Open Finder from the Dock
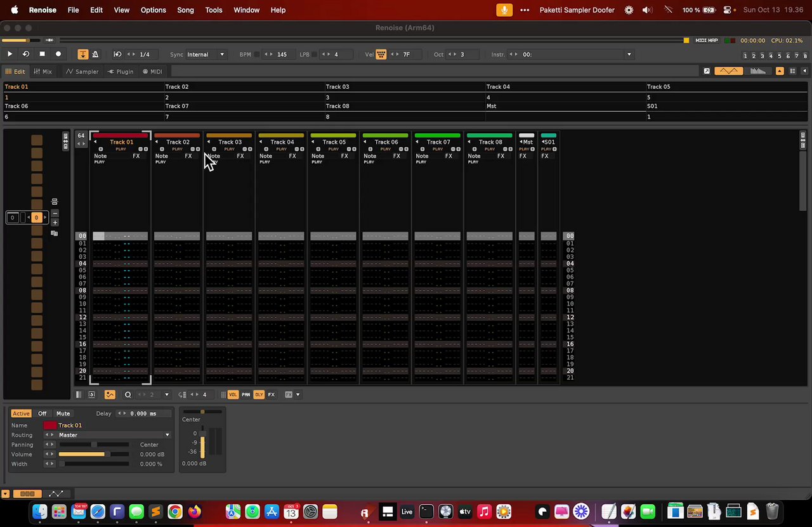 (39, 511)
